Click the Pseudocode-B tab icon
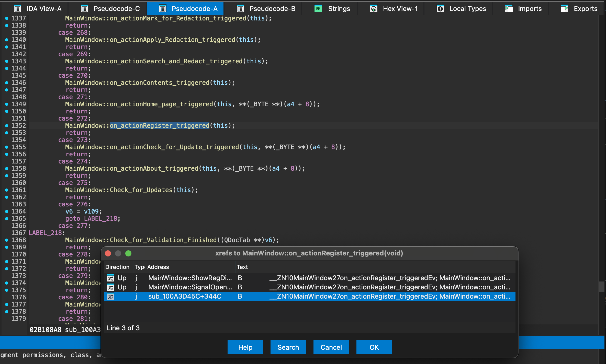606x364 pixels. [240, 9]
